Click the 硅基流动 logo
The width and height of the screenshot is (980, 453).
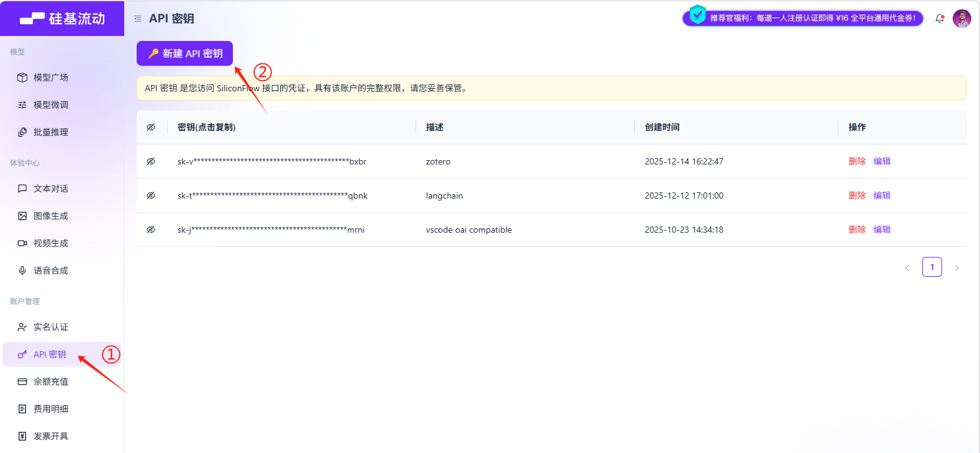tap(62, 19)
